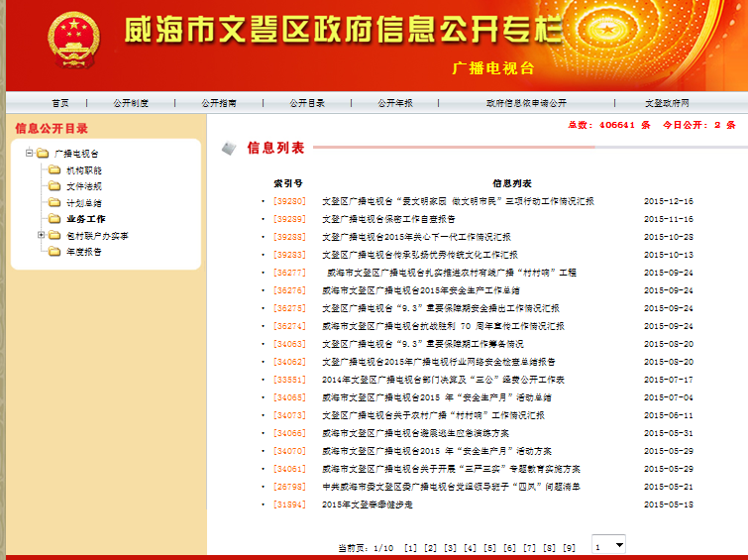
Task: Select 包村联户办实事 tree item label
Action: click(97, 236)
